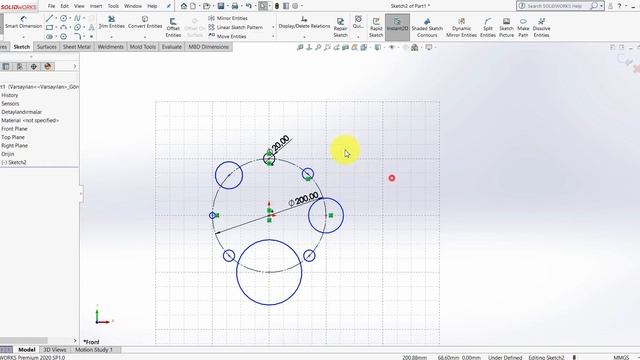Image resolution: width=640 pixels, height=360 pixels.
Task: Open Linear Sketch Pattern dropdown arrow
Action: [x=273, y=27]
